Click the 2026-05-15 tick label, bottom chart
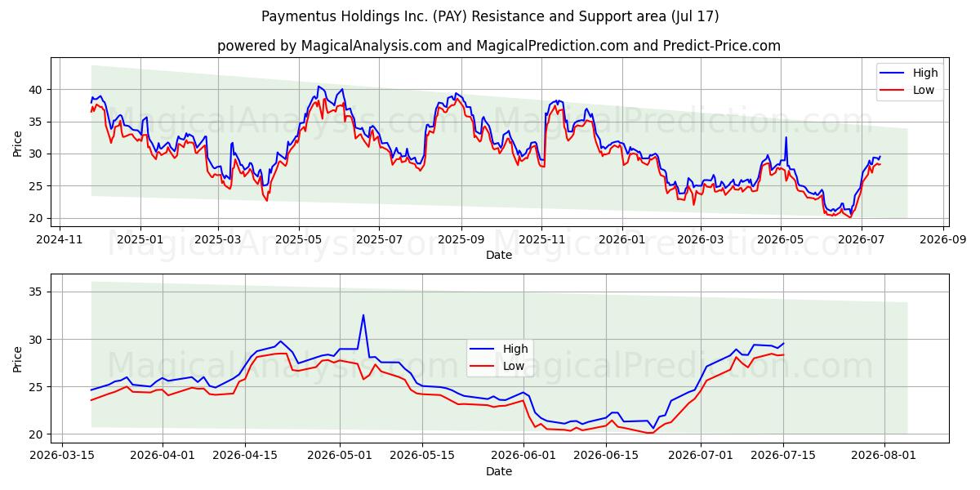This screenshot has width=980, height=490. pos(422,457)
